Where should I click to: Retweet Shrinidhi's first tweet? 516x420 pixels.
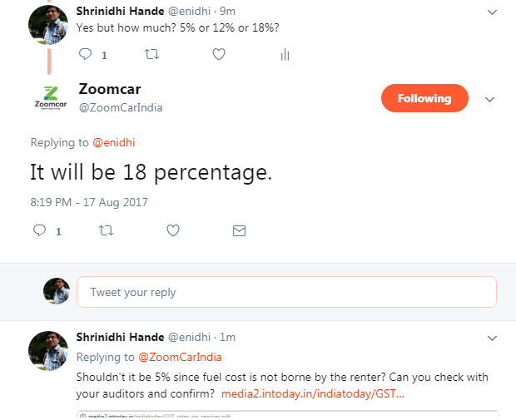tap(151, 55)
